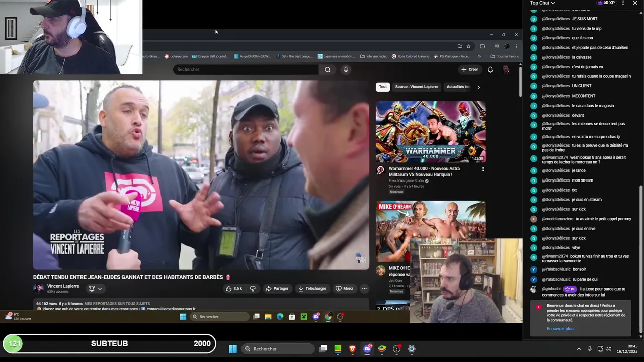
Task: Open the Warhammer 40.000 video thumbnail
Action: click(431, 131)
